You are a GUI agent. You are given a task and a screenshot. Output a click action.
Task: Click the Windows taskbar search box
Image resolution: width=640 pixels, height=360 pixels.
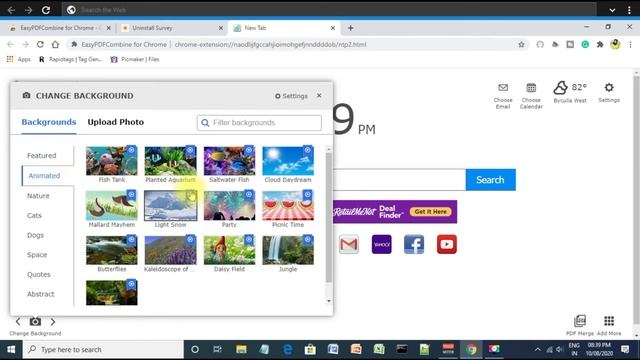click(103, 350)
